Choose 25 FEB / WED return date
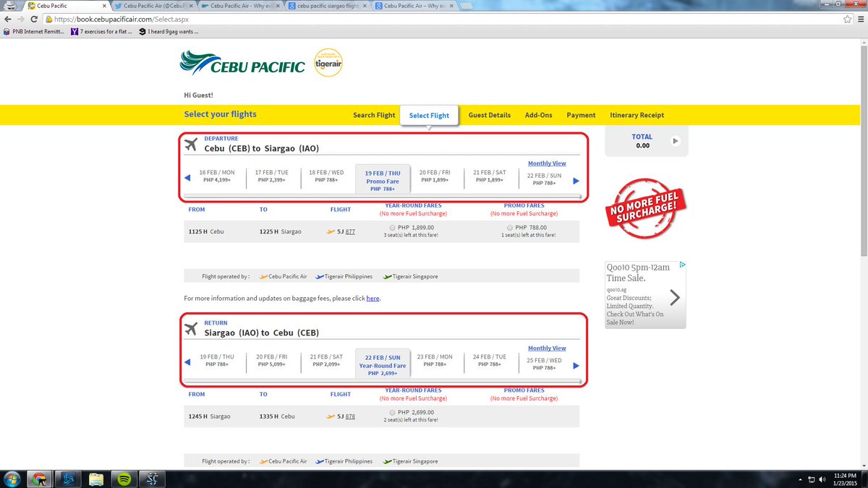868x488 pixels. pyautogui.click(x=545, y=363)
